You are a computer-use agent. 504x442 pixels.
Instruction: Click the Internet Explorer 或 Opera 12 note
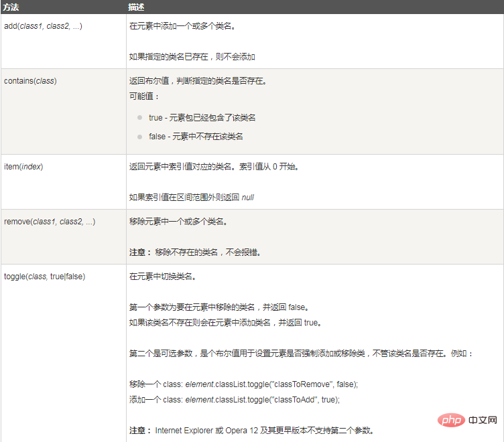click(252, 431)
